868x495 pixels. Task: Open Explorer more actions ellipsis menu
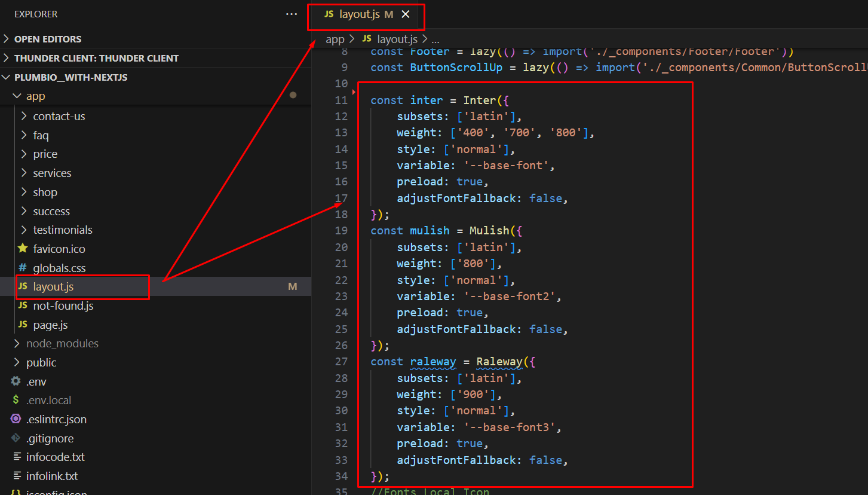(x=292, y=14)
